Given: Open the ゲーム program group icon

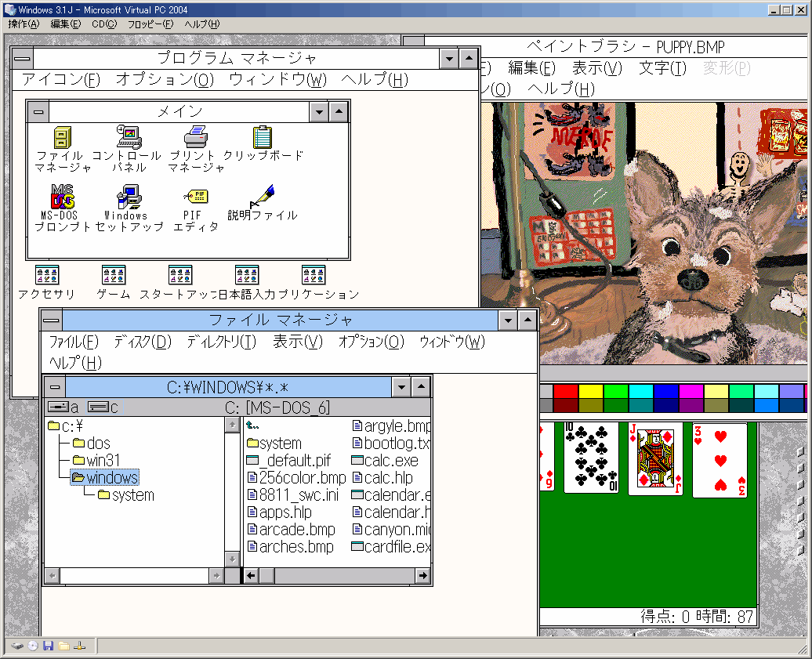Looking at the screenshot, I should [x=114, y=275].
